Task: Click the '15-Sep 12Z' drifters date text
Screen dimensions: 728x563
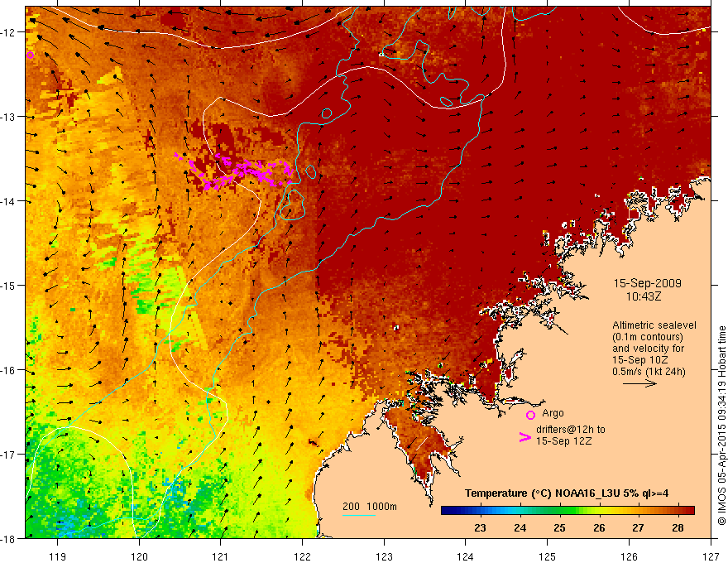Action: [563, 441]
